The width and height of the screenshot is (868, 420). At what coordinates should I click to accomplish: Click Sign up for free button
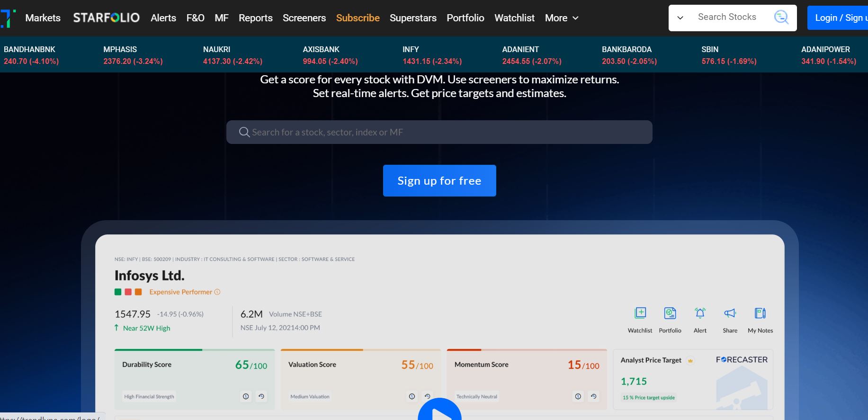[x=439, y=180]
